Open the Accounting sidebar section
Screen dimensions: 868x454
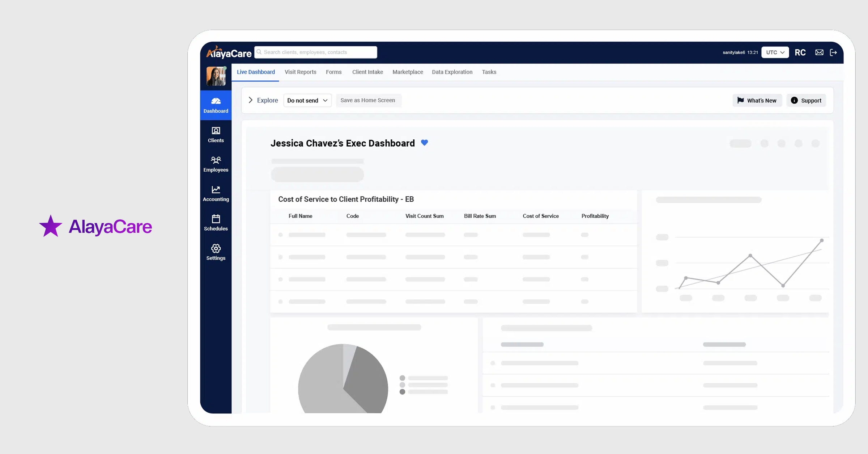[x=216, y=193]
